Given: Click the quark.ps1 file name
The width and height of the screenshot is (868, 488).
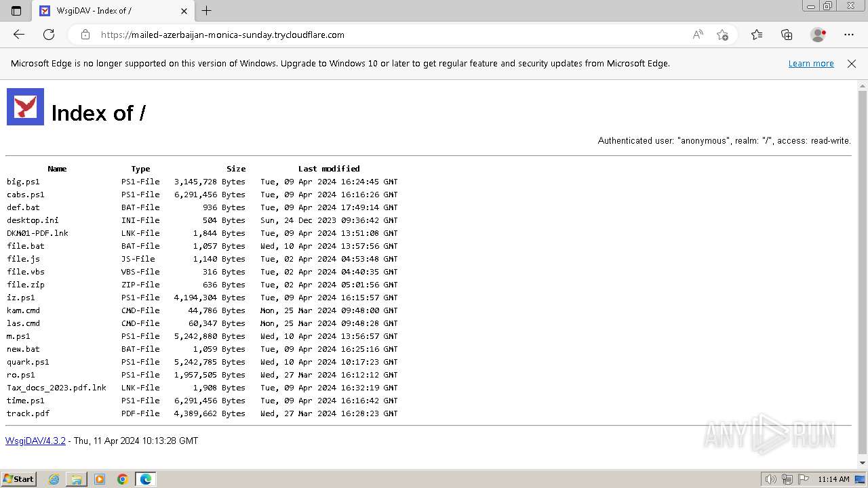Looking at the screenshot, I should point(28,362).
